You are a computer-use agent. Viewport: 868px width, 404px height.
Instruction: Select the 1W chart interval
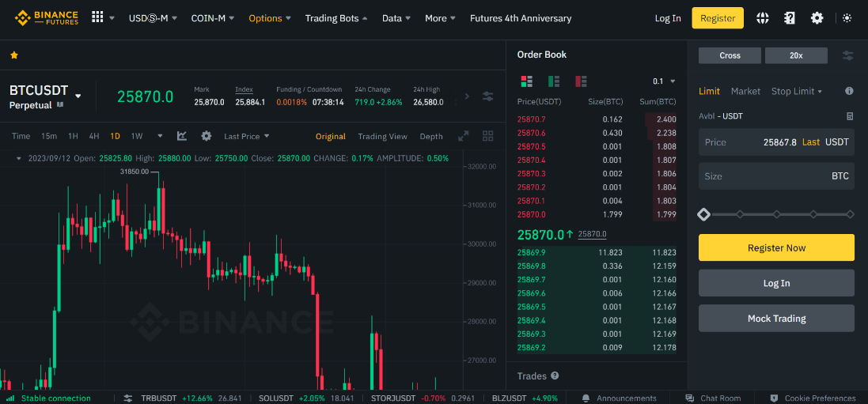pyautogui.click(x=137, y=136)
